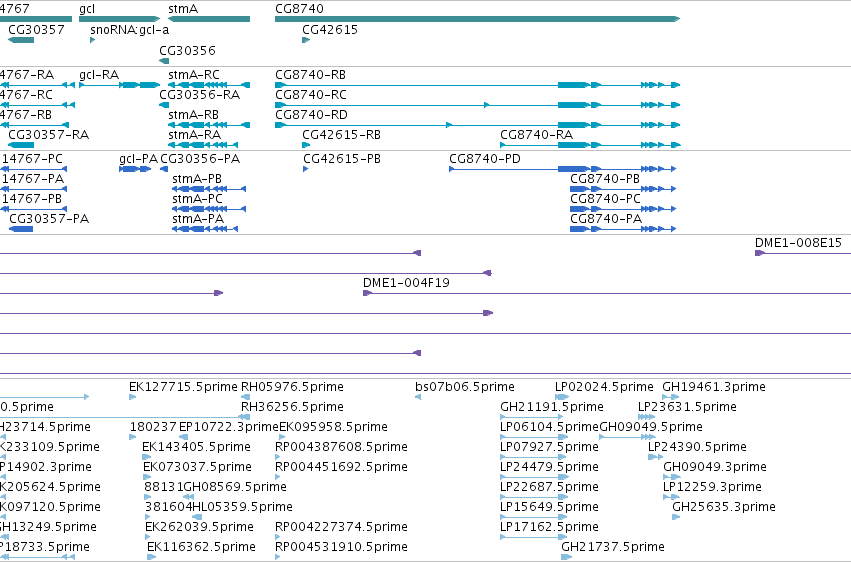The width and height of the screenshot is (851, 562).
Task: Click protein CG8740-PB
Action: pyautogui.click(x=623, y=189)
